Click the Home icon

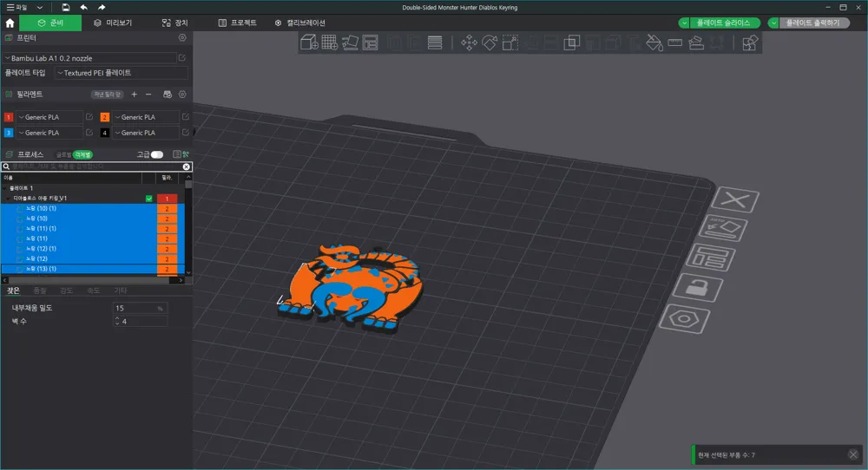tap(10, 23)
